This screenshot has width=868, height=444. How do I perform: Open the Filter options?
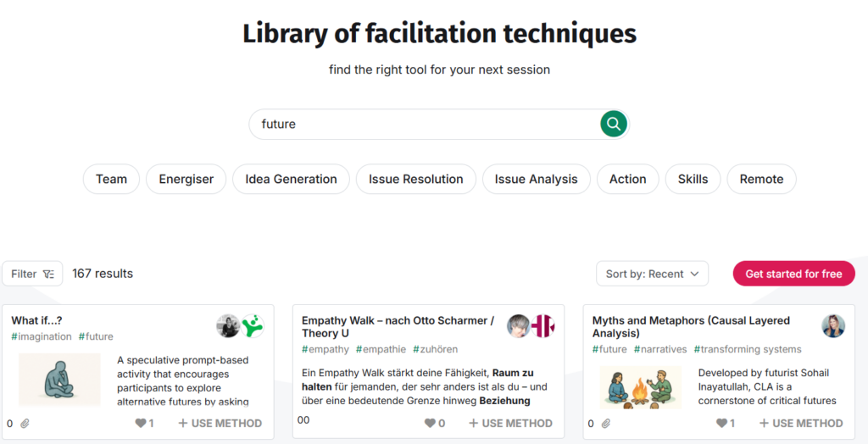point(33,274)
